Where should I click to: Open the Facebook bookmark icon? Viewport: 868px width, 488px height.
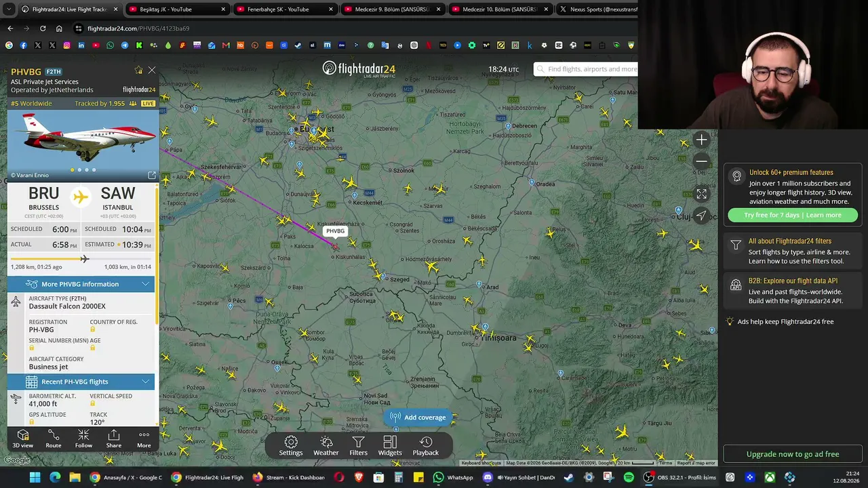click(23, 45)
